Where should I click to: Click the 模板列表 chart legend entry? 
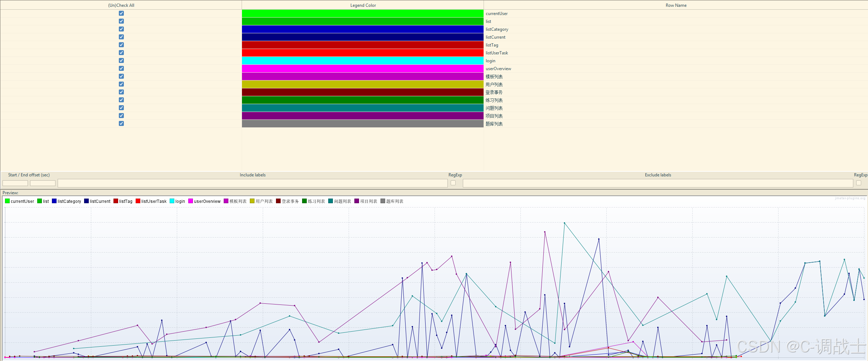point(235,201)
